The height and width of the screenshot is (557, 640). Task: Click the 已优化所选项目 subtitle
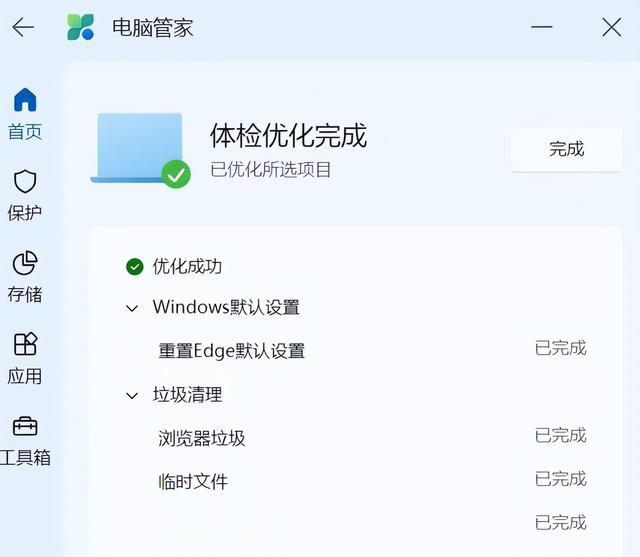coord(271,169)
